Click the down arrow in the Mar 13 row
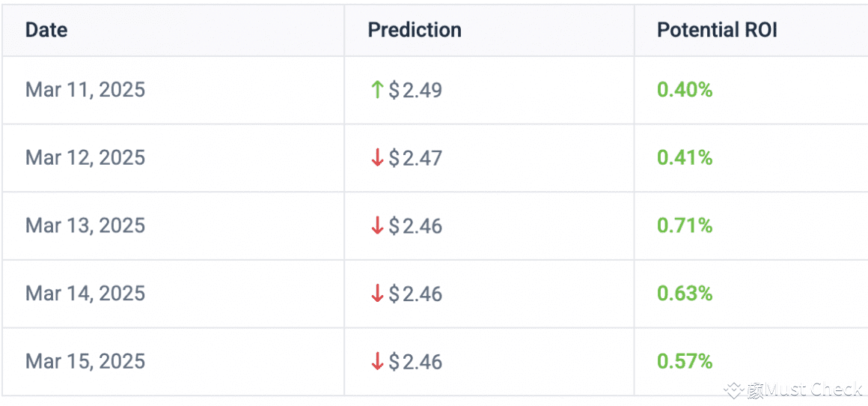868x406 pixels. (377, 225)
